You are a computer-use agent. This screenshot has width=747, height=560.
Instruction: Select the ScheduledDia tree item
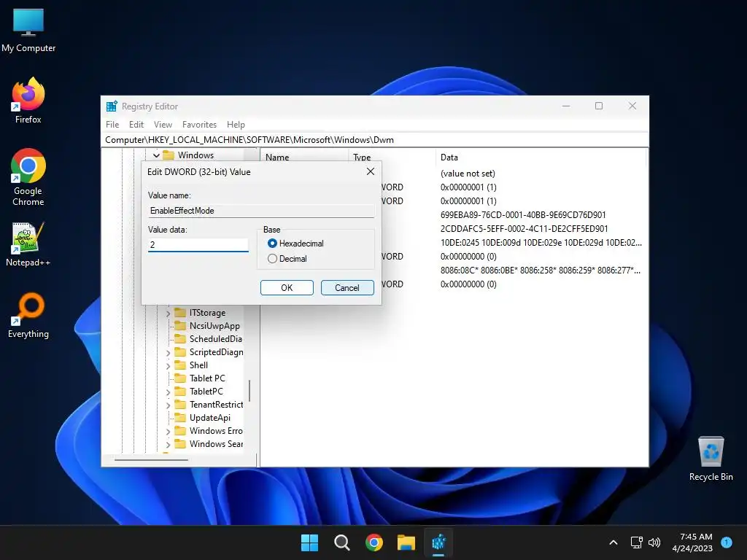click(216, 339)
